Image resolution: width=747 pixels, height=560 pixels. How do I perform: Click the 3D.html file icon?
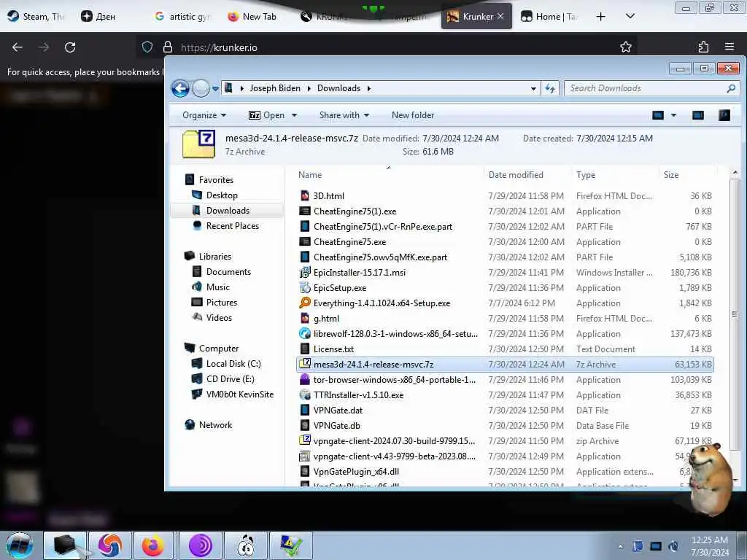pos(305,195)
